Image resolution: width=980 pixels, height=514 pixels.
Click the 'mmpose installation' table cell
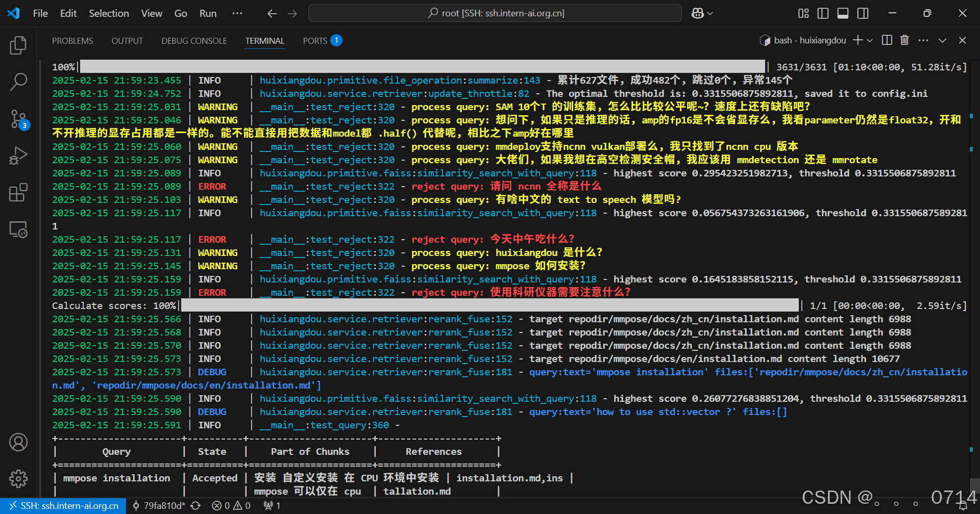(x=116, y=478)
